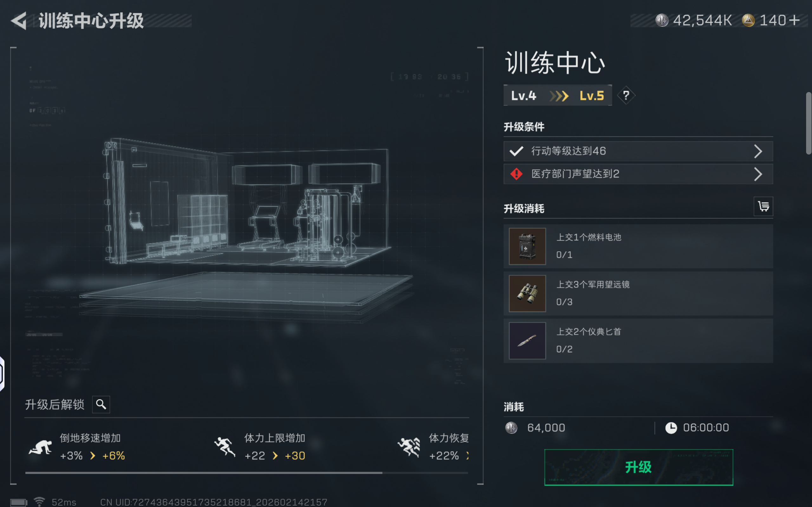The width and height of the screenshot is (812, 507).
Task: Click the military binoculars item icon
Action: click(527, 293)
